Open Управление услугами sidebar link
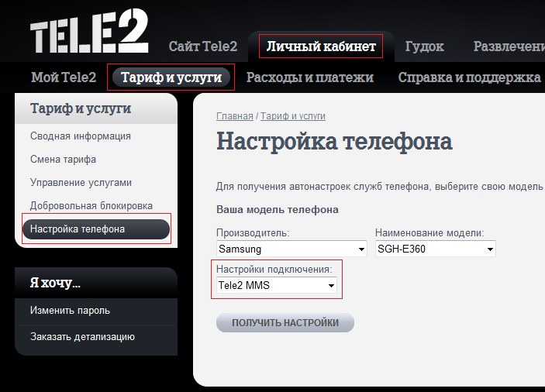 [x=81, y=183]
